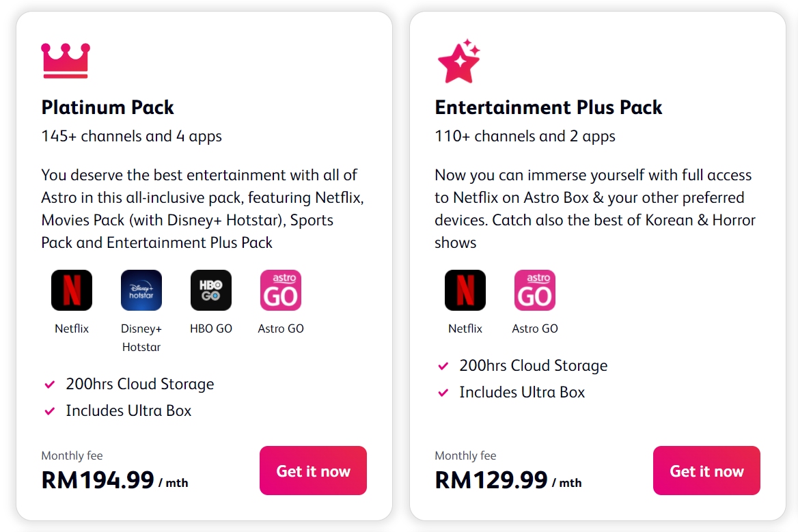
Task: Click the Netflix app icon under Platinum Pack
Action: pos(71,290)
